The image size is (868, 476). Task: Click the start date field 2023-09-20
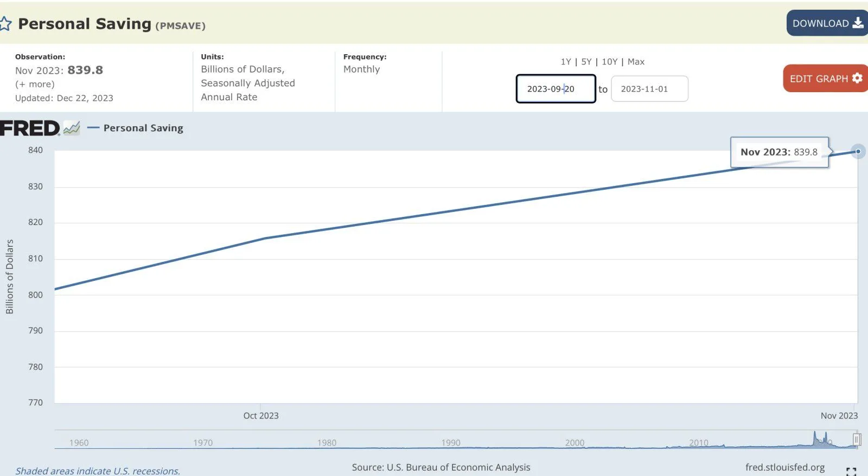click(x=556, y=89)
